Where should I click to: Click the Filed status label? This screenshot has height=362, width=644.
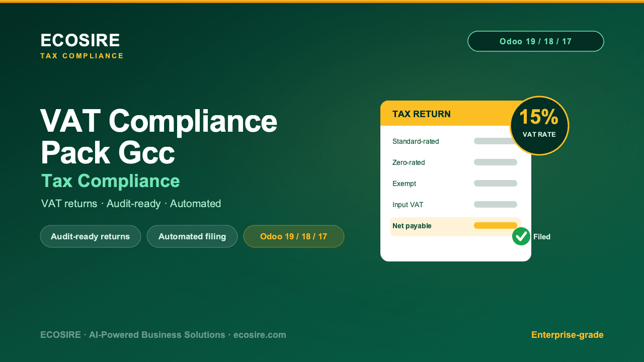pos(542,237)
